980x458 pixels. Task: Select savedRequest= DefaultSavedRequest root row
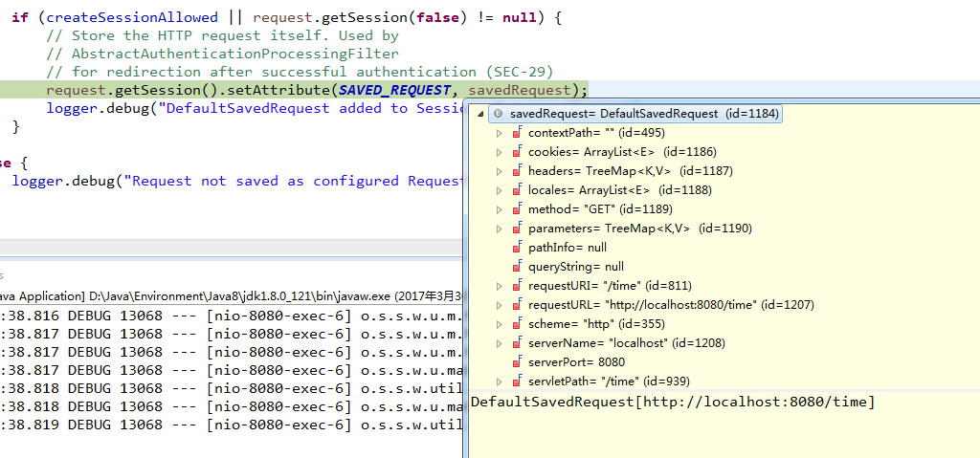pyautogui.click(x=635, y=114)
